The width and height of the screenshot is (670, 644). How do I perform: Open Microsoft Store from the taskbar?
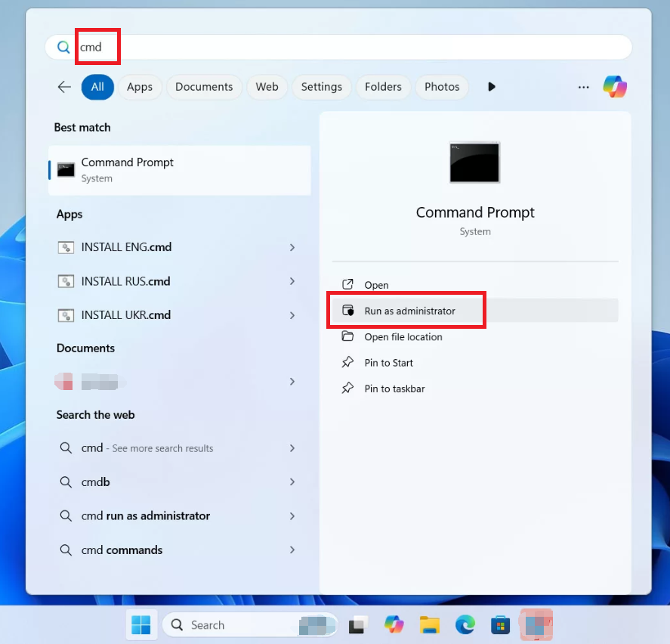click(500, 624)
